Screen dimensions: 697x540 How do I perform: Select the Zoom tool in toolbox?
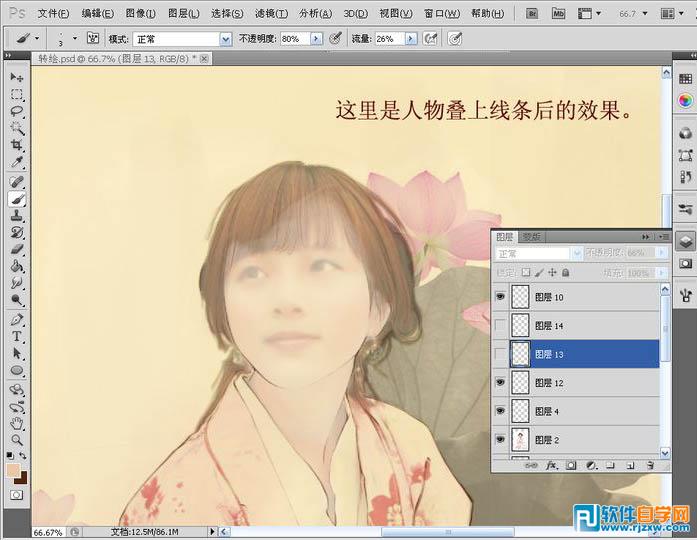coord(17,440)
